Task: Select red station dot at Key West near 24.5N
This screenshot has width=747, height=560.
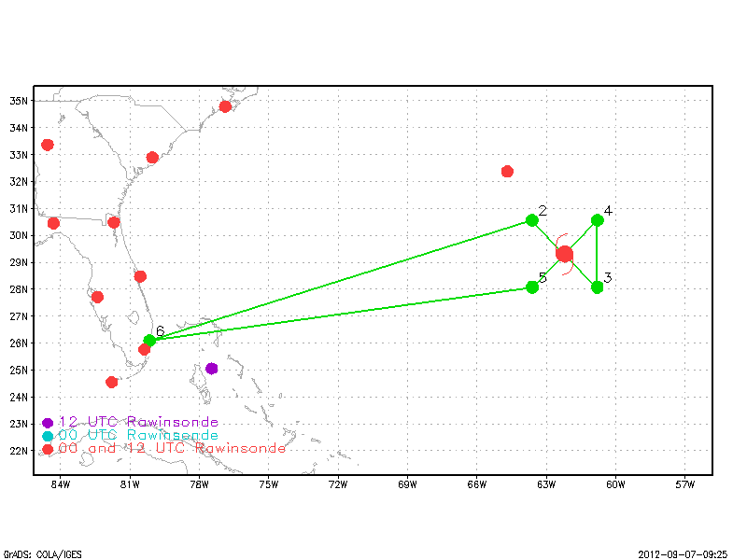Action: coord(111,382)
